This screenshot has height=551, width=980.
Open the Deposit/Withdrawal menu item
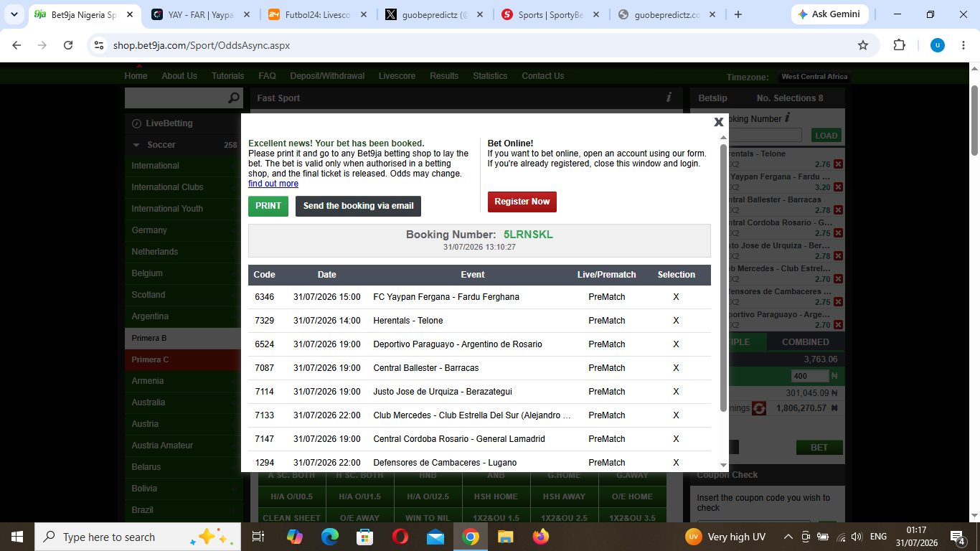[x=327, y=76]
